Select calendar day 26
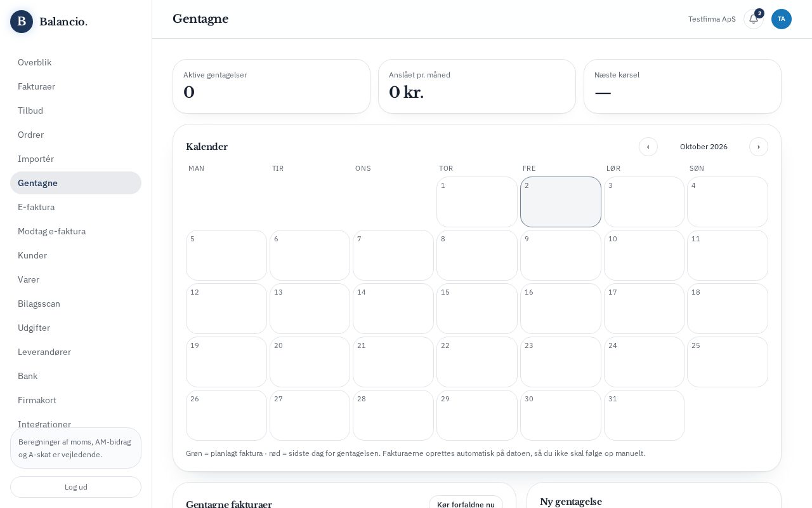 226,415
